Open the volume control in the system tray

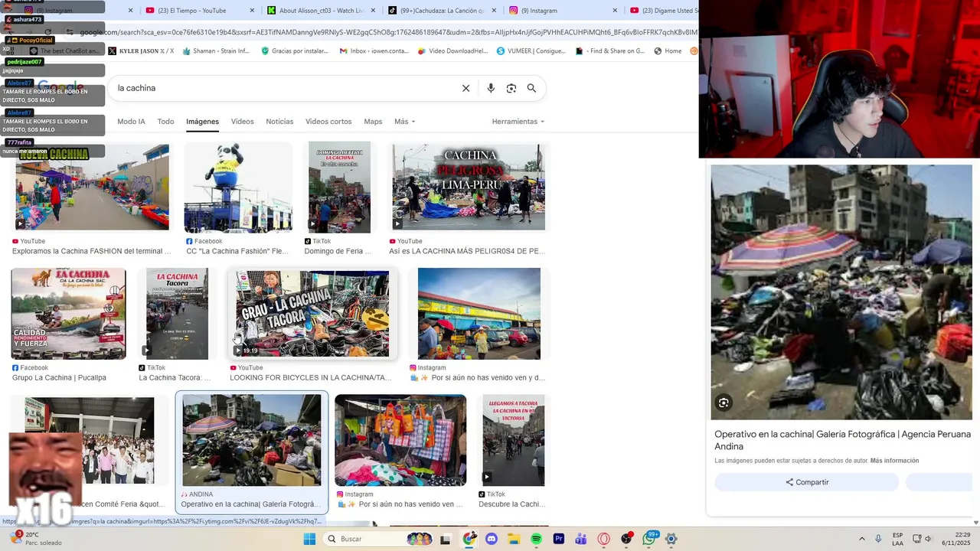pos(928,539)
